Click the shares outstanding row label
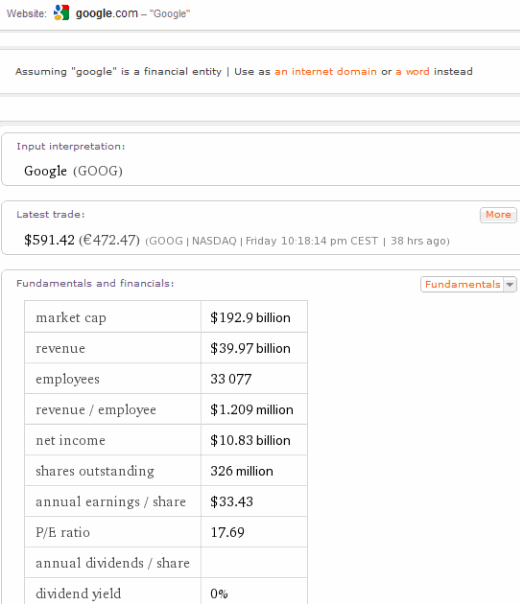Screen dimensions: 520x604 (x=95, y=471)
